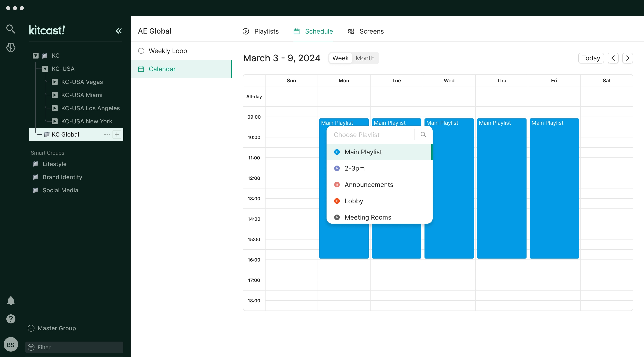Open the help question mark icon
The width and height of the screenshot is (644, 357).
click(11, 319)
